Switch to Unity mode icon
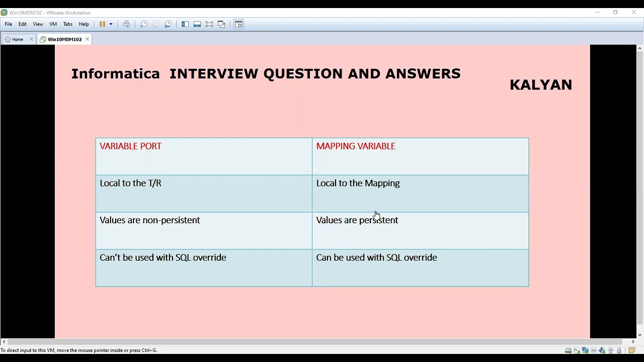644x362 pixels. click(x=221, y=24)
